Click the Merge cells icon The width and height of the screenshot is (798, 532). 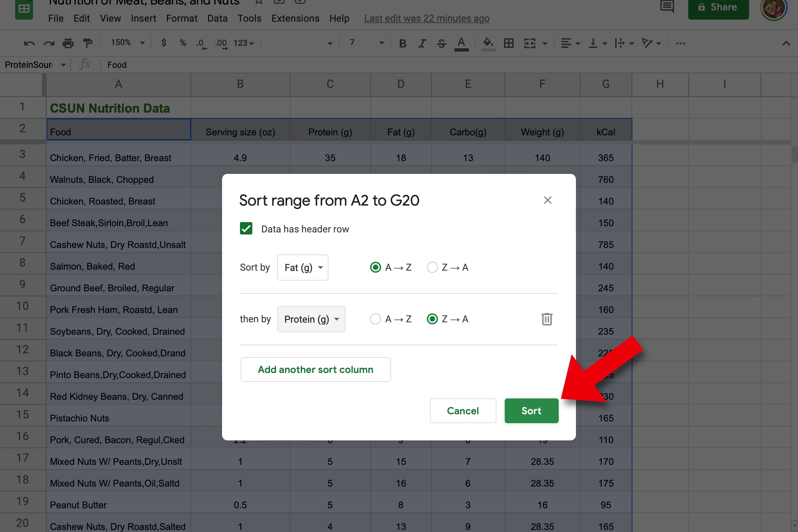click(x=530, y=43)
